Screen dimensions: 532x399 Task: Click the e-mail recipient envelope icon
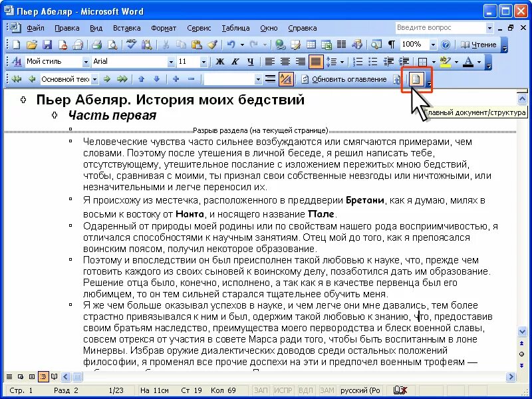pos(78,45)
